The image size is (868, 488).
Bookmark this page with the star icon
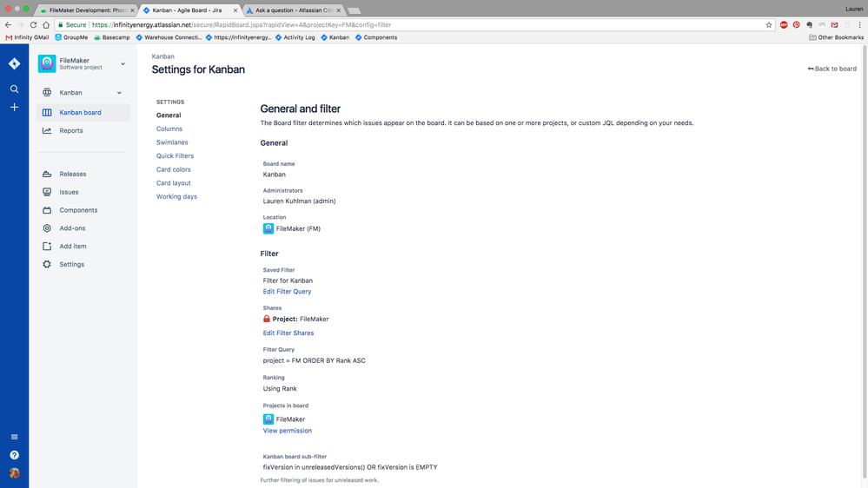[x=769, y=25]
